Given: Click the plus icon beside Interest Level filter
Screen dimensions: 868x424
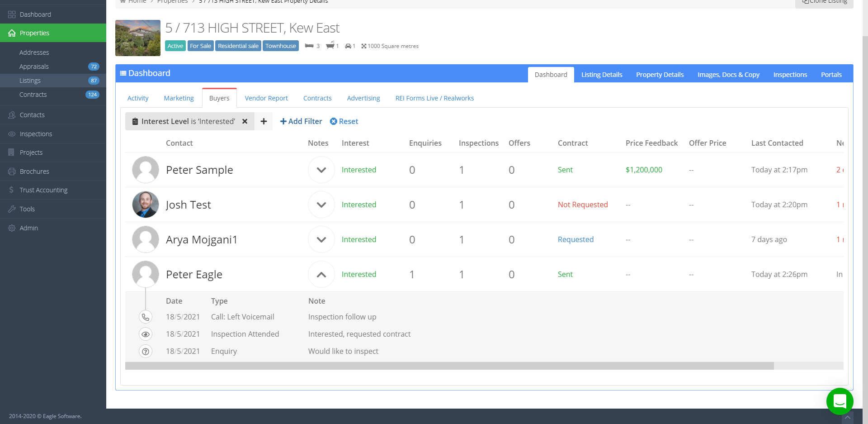Looking at the screenshot, I should point(264,121).
